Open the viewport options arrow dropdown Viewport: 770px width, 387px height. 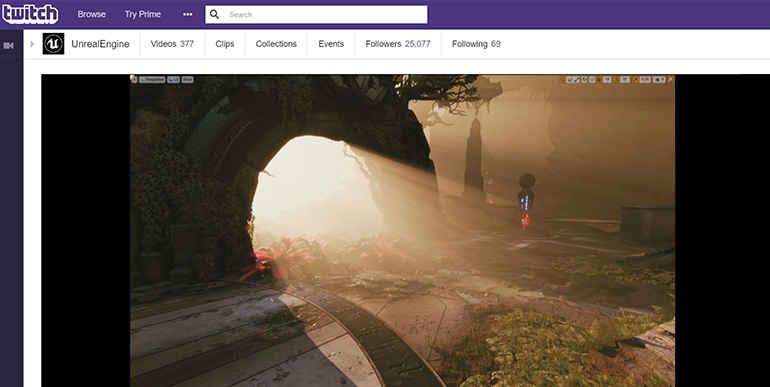(134, 80)
